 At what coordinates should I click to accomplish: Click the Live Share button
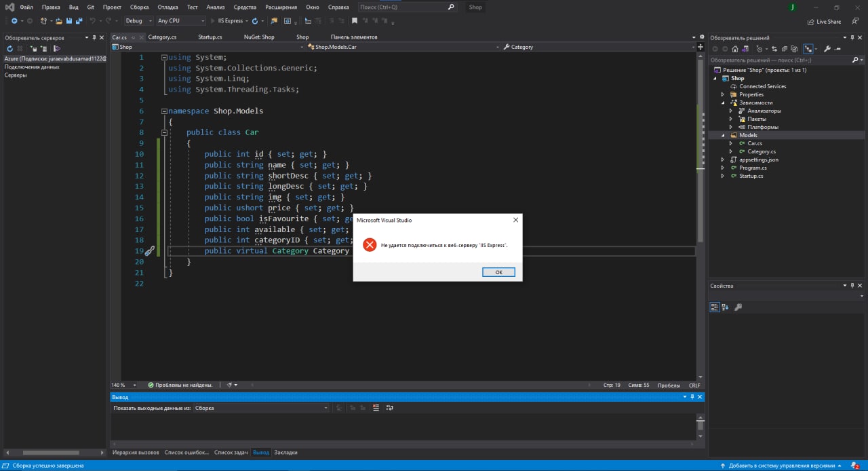824,22
